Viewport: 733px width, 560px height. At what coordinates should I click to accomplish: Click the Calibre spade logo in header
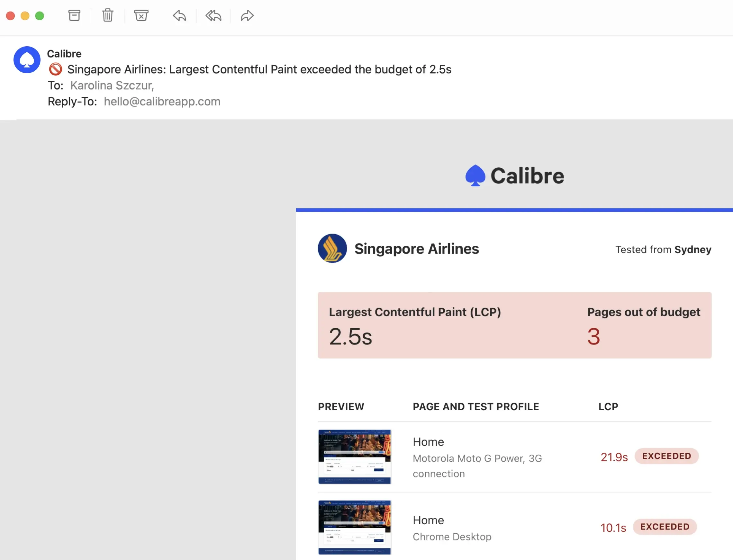(475, 175)
